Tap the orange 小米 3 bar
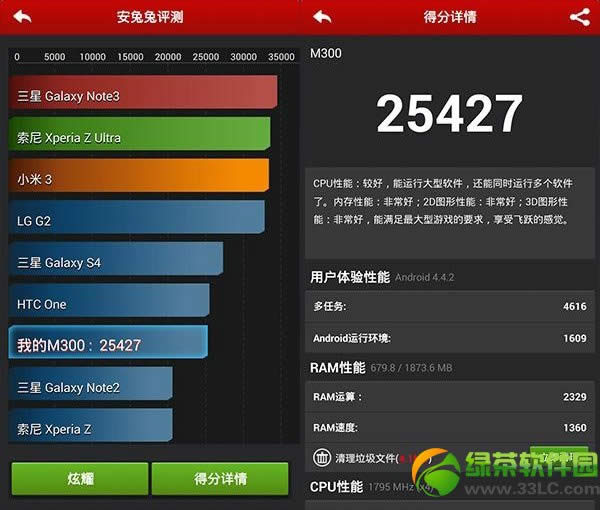The height and width of the screenshot is (510, 600). click(139, 176)
